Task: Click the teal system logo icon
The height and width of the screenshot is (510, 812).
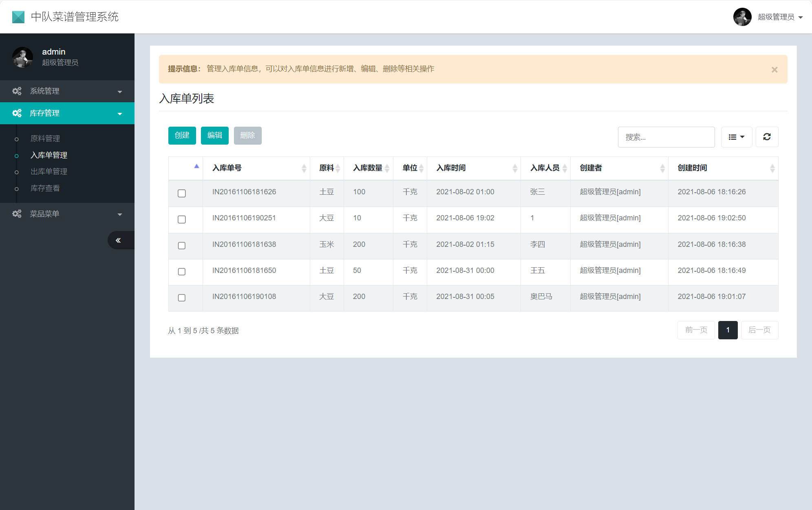Action: [18, 17]
